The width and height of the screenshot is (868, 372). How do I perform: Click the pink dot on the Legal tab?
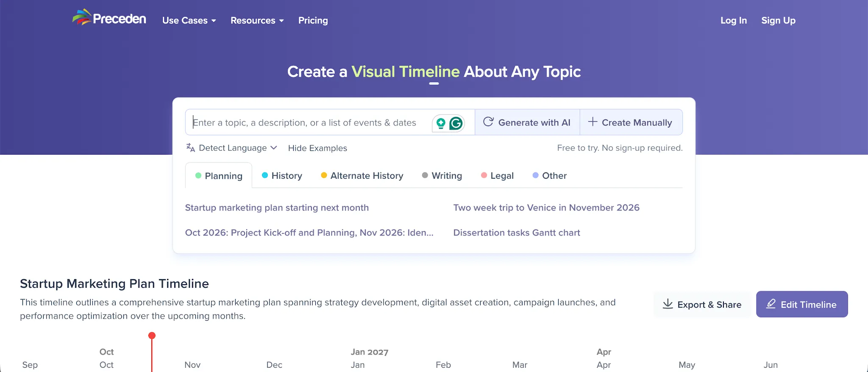(x=484, y=175)
